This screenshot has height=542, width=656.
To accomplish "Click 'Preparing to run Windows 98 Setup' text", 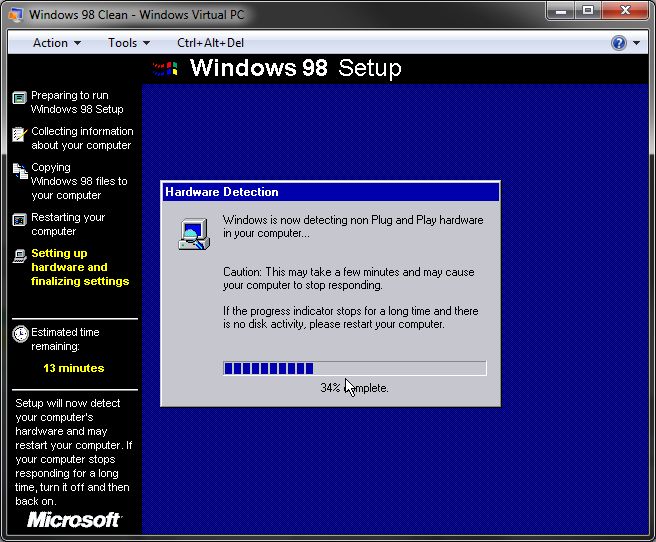I will pyautogui.click(x=77, y=102).
